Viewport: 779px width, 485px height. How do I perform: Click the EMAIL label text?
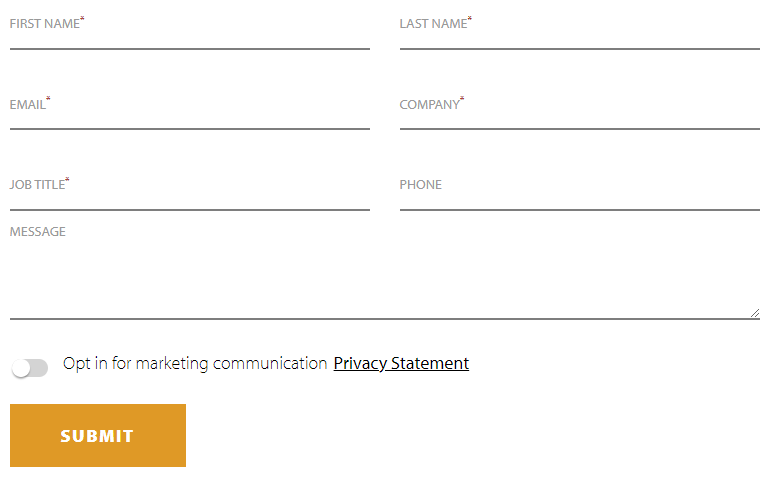(27, 105)
